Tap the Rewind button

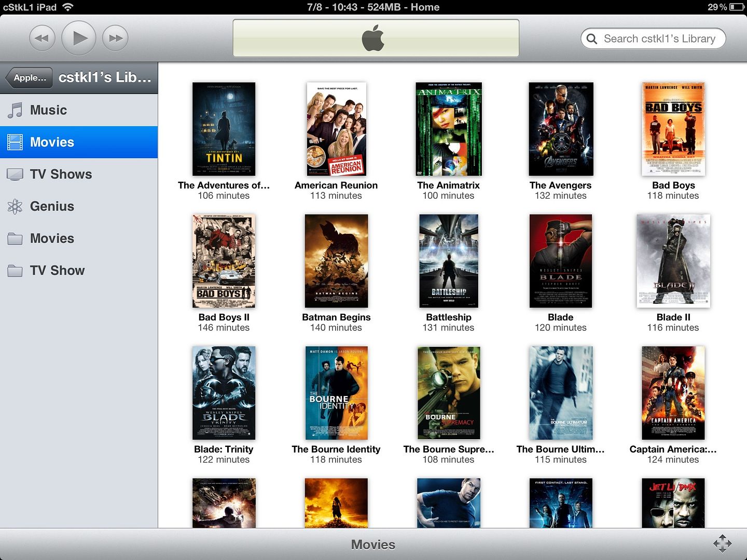(x=42, y=38)
